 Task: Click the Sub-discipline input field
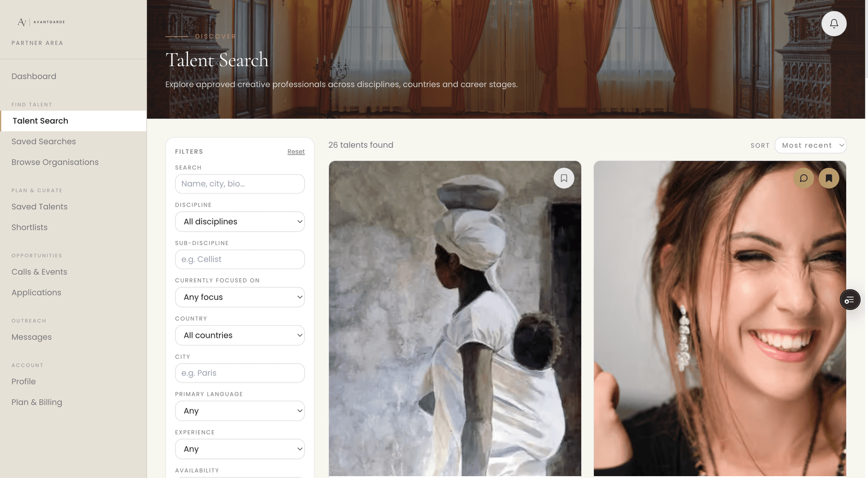click(240, 259)
